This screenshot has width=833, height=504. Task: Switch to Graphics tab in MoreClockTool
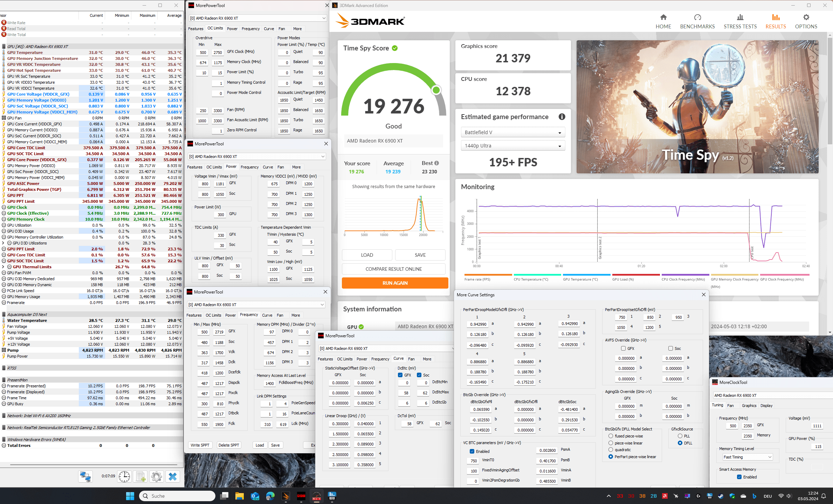click(749, 406)
